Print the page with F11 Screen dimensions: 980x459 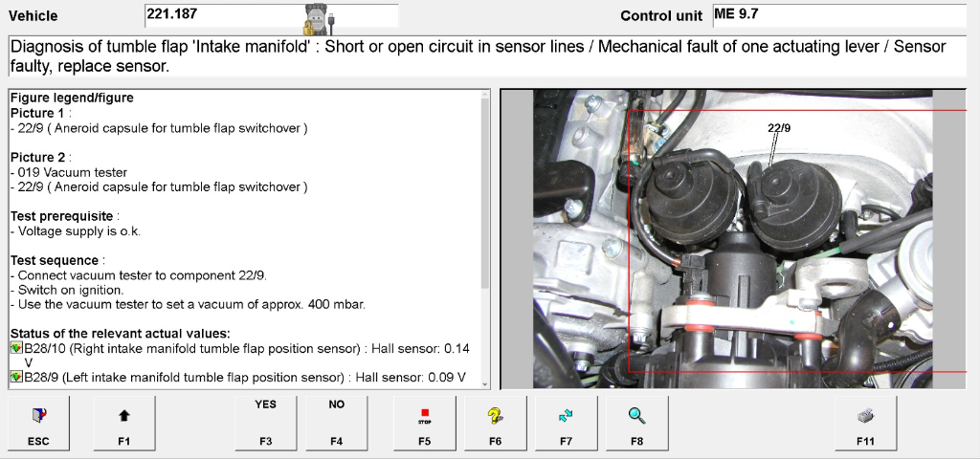coord(865,424)
